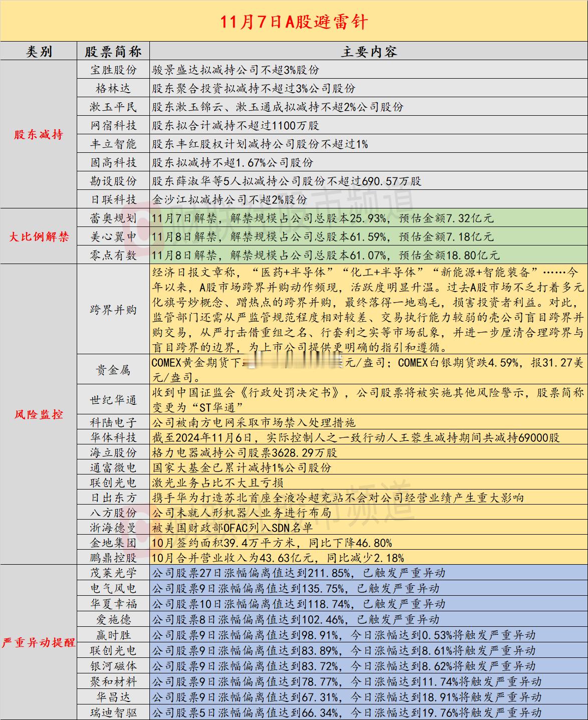Select stock name 日联科技

[x=113, y=199]
